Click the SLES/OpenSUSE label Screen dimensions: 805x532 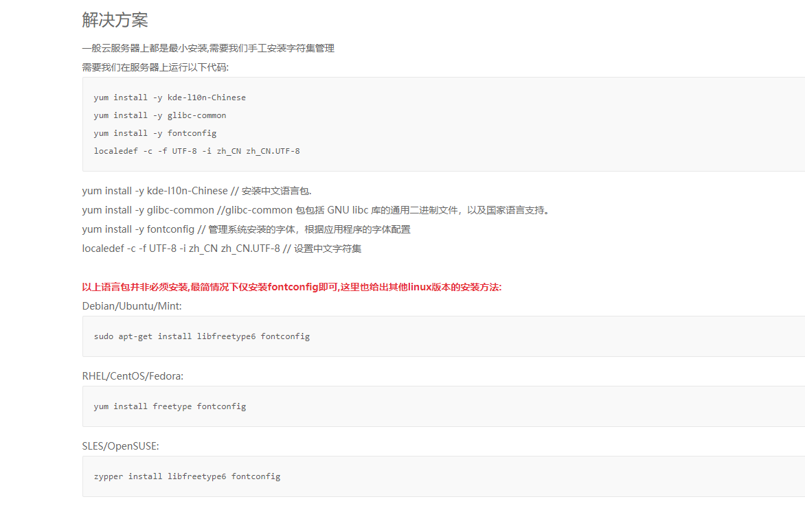pos(120,446)
